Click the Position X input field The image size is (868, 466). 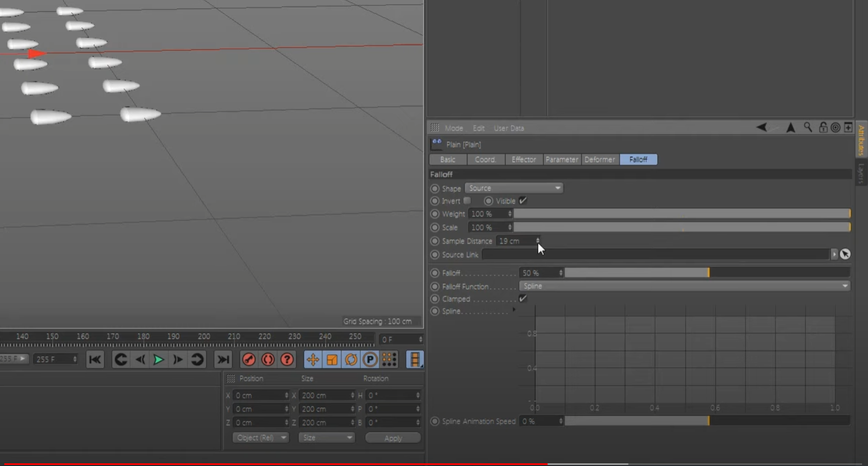[260, 395]
